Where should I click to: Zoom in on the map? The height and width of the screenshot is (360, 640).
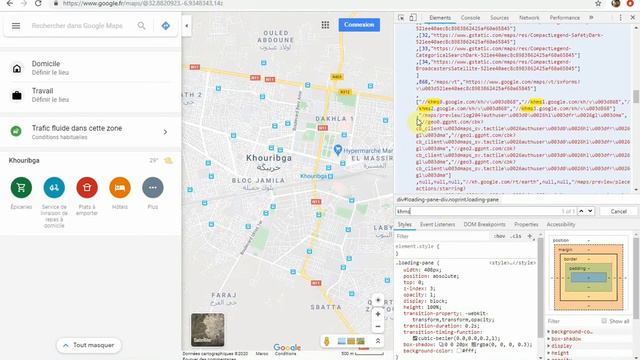point(378,314)
